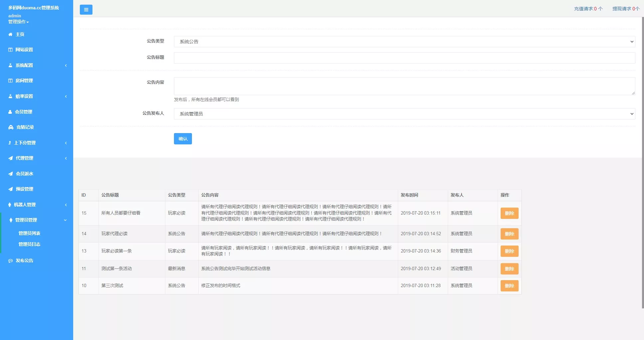
Task: Open 房间管理 in the sidebar
Action: [24, 81]
